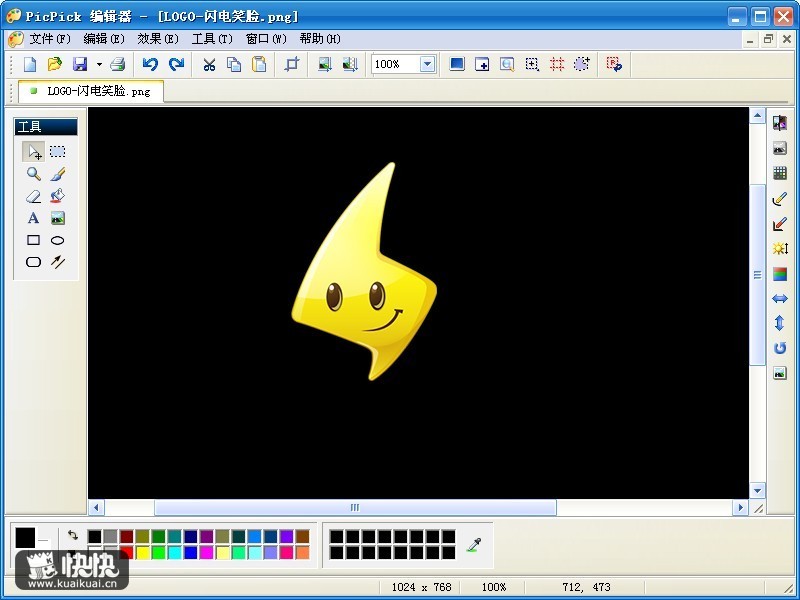The height and width of the screenshot is (600, 800).
Task: Flip the image horizontally with the double arrow
Action: click(x=780, y=298)
